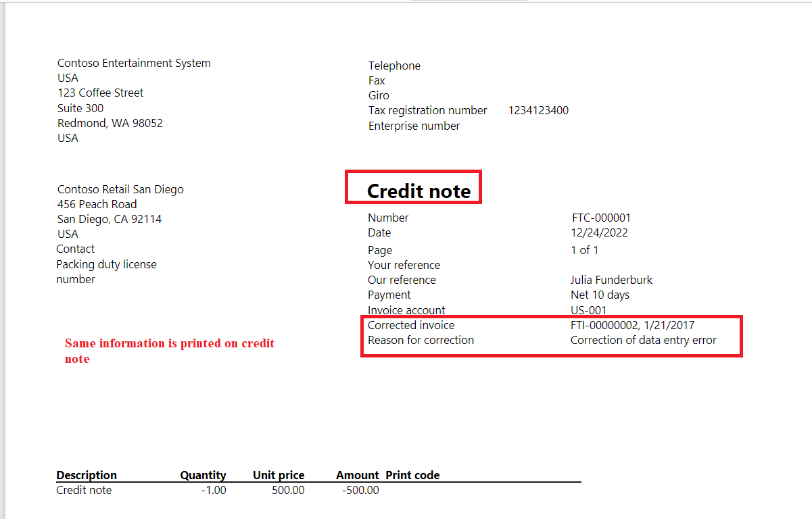The height and width of the screenshot is (519, 812).
Task: Select the Corrected invoice value FTI-00000002
Action: point(606,325)
